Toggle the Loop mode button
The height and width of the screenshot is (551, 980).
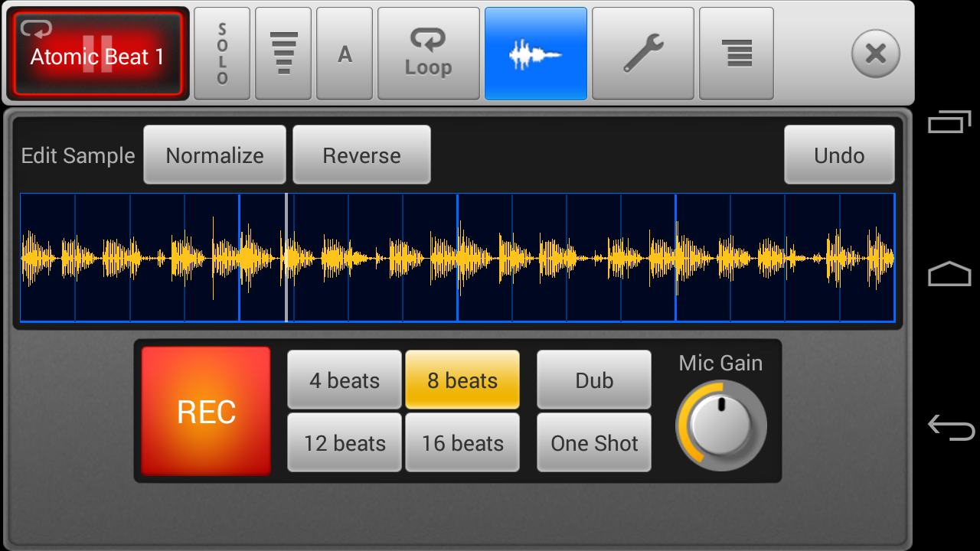429,54
